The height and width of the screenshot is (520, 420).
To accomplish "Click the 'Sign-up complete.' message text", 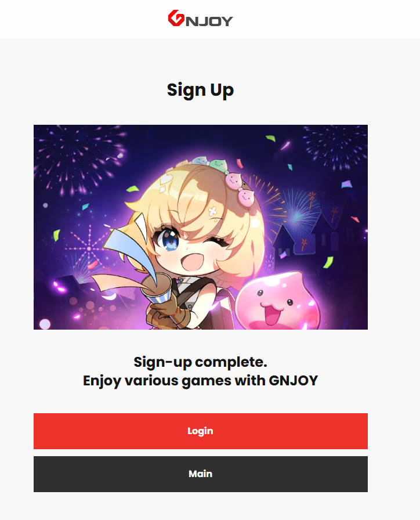I will (200, 362).
